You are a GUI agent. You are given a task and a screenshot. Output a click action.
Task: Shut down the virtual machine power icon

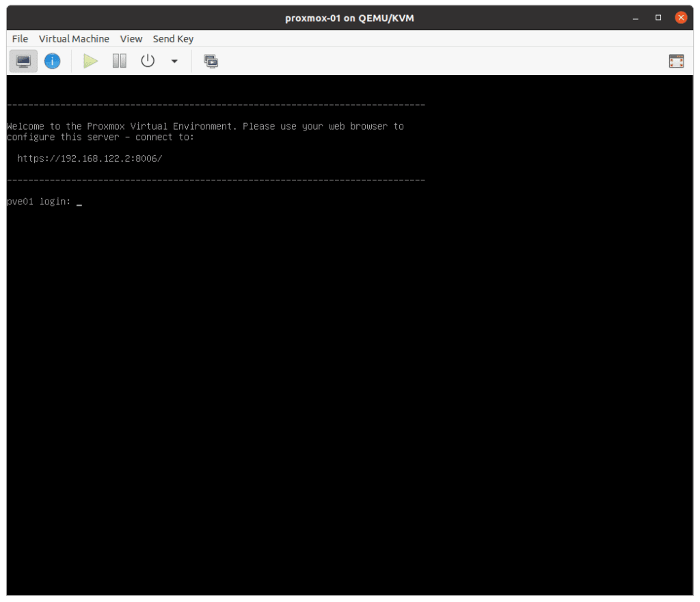click(x=148, y=61)
